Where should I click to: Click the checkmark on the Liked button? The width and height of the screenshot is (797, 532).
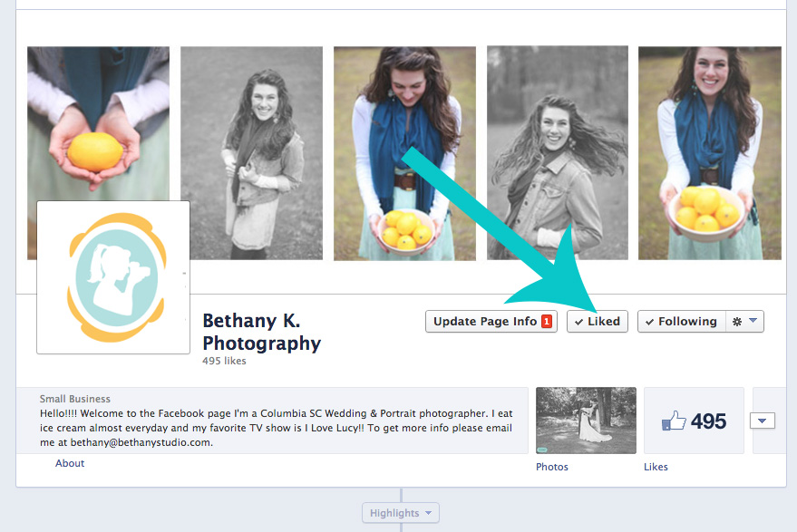coord(579,322)
